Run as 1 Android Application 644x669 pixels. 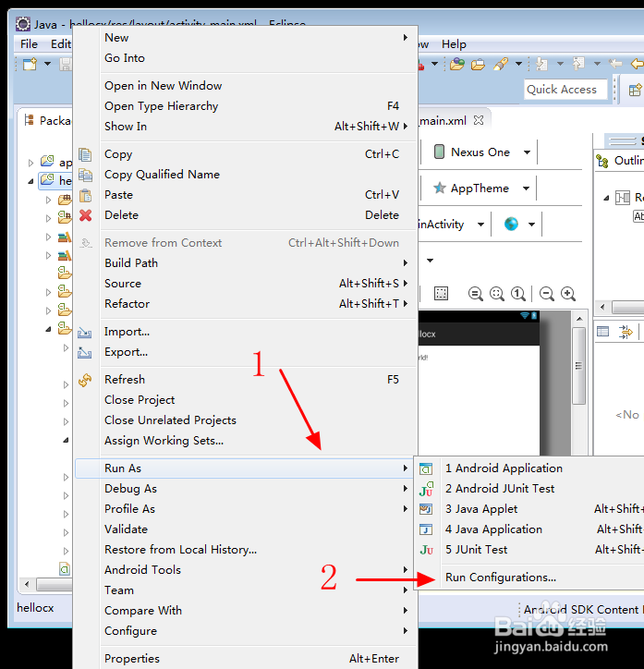pyautogui.click(x=530, y=468)
